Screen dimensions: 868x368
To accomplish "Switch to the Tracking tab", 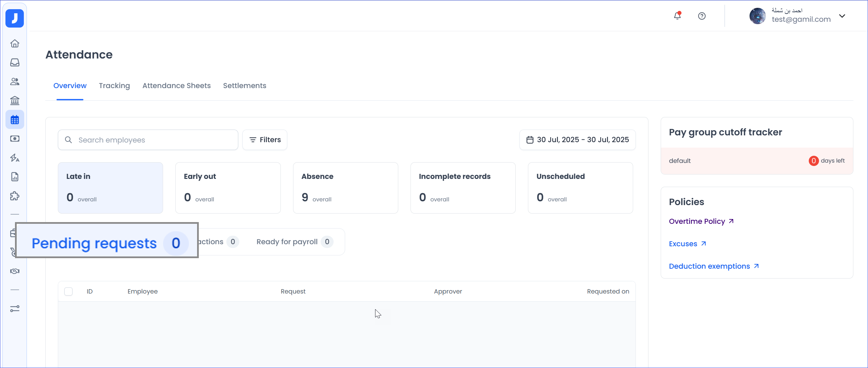I will (x=114, y=86).
